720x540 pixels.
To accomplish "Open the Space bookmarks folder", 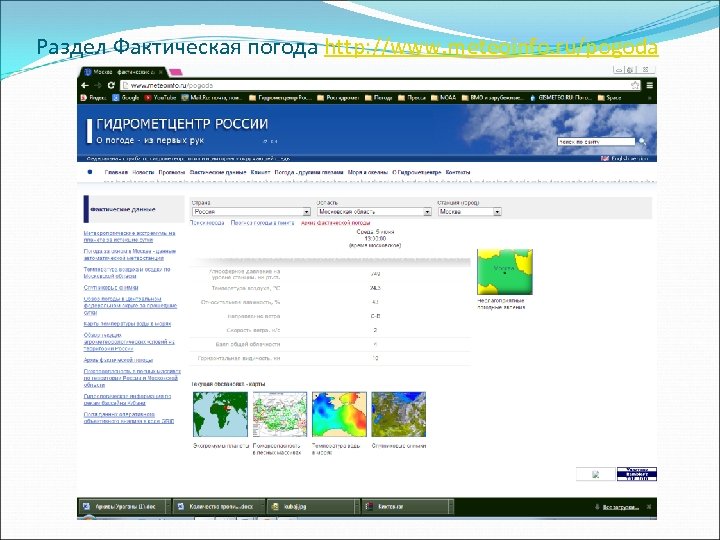I will click(x=610, y=98).
